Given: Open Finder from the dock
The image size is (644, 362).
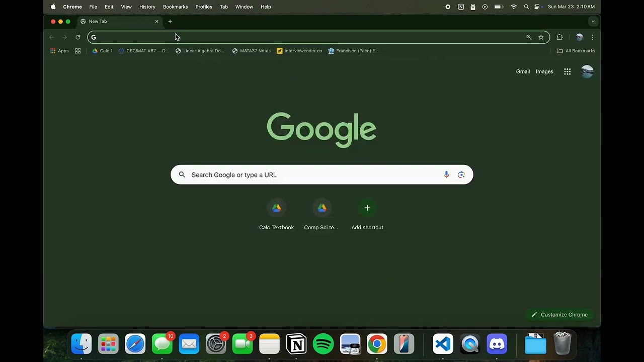Looking at the screenshot, I should [82, 344].
